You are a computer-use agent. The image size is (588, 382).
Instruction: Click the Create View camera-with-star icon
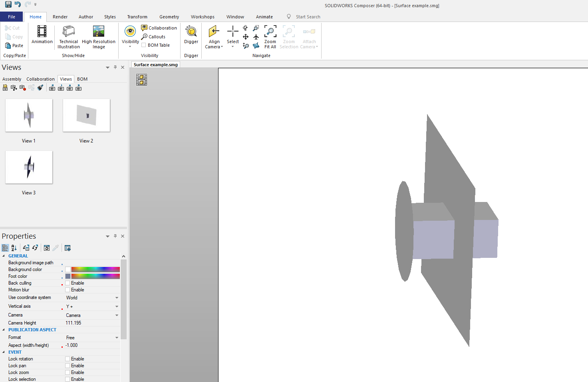pos(5,88)
